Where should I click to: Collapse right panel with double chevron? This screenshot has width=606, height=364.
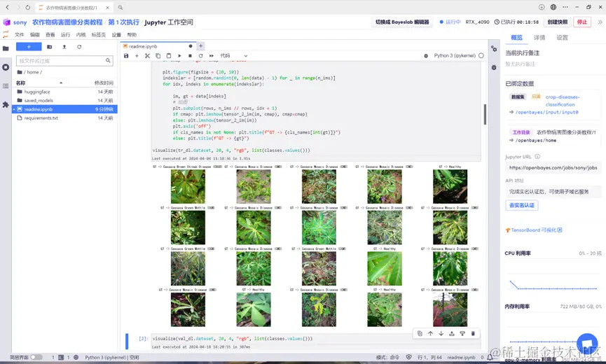[600, 22]
